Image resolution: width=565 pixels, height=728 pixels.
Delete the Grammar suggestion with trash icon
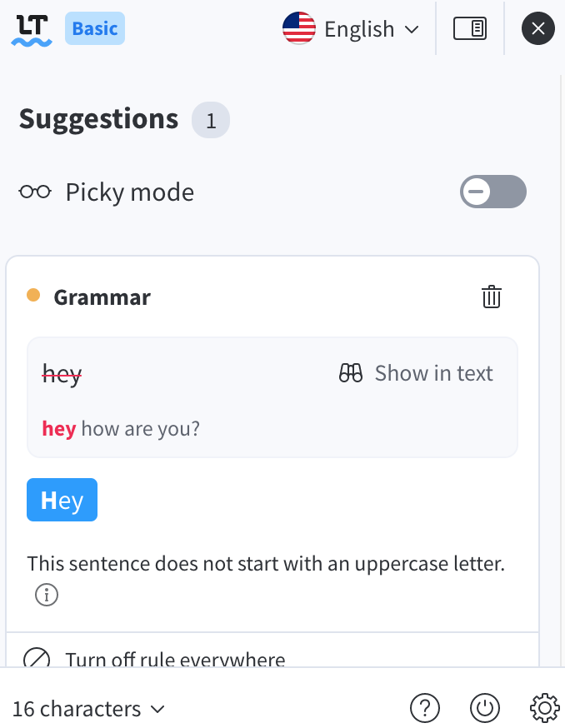[492, 297]
